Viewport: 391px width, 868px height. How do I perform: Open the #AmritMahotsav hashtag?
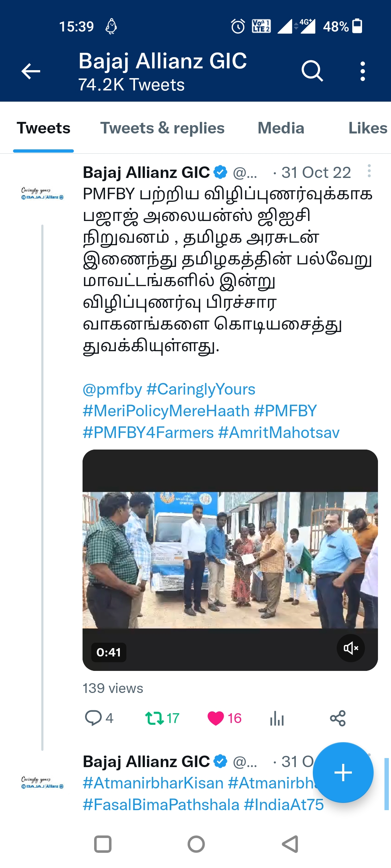point(279,433)
